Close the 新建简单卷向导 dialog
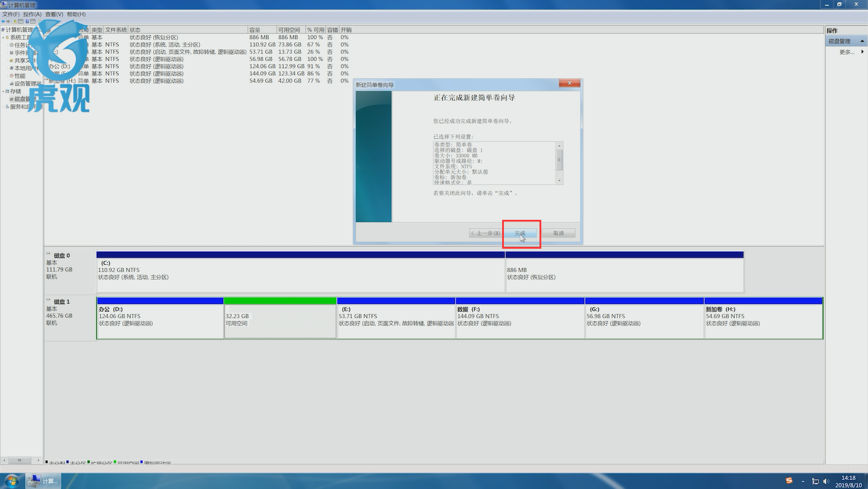Screen dimensions: 868x489 point(570,84)
